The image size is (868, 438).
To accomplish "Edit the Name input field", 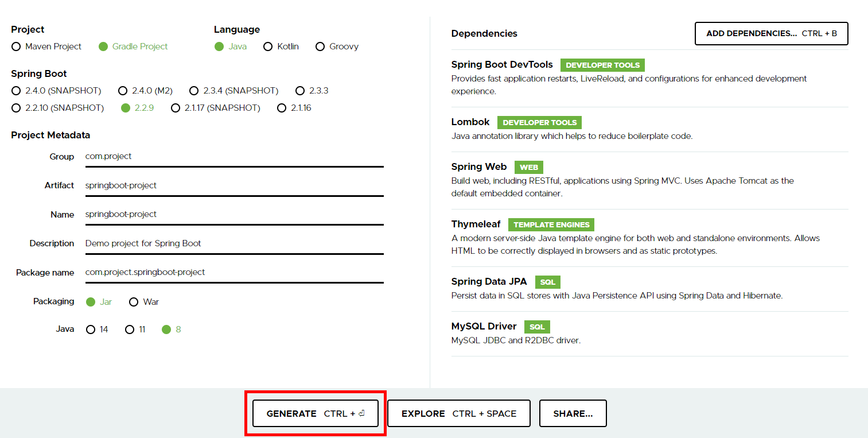I will tap(234, 214).
